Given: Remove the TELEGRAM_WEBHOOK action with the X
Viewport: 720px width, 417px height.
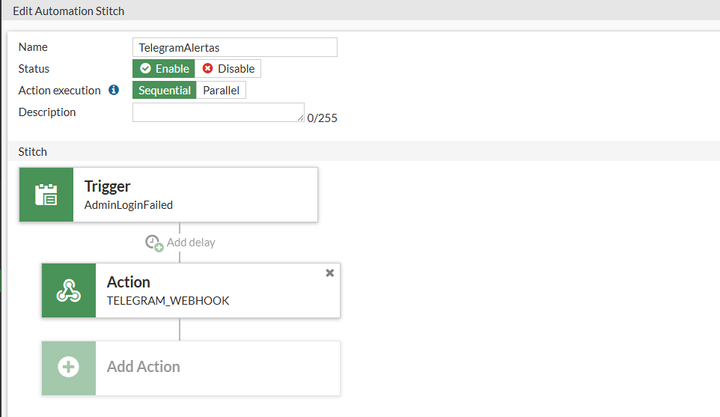Looking at the screenshot, I should pos(330,272).
